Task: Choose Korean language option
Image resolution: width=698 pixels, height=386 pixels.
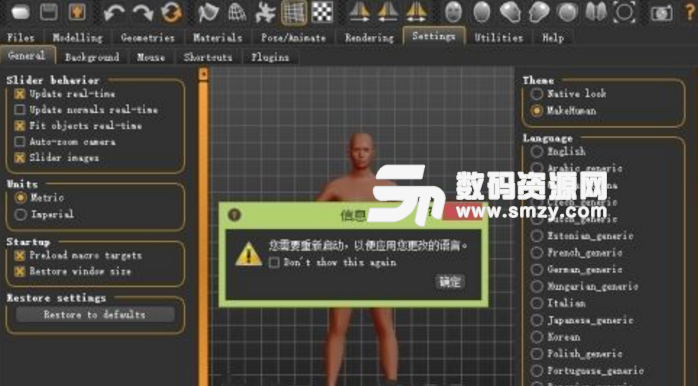Action: point(537,337)
